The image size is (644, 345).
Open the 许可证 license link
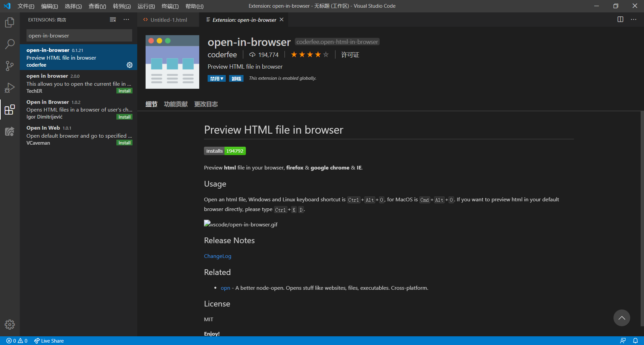pyautogui.click(x=350, y=55)
